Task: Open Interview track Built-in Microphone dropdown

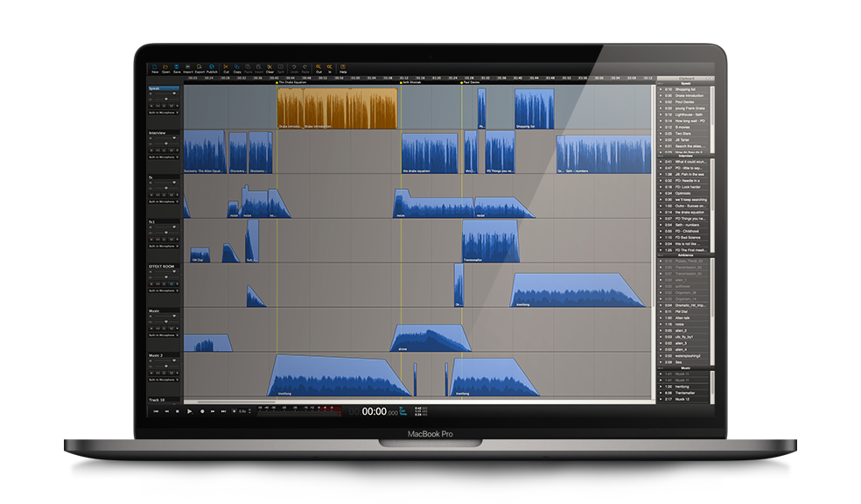Action: coord(164,157)
